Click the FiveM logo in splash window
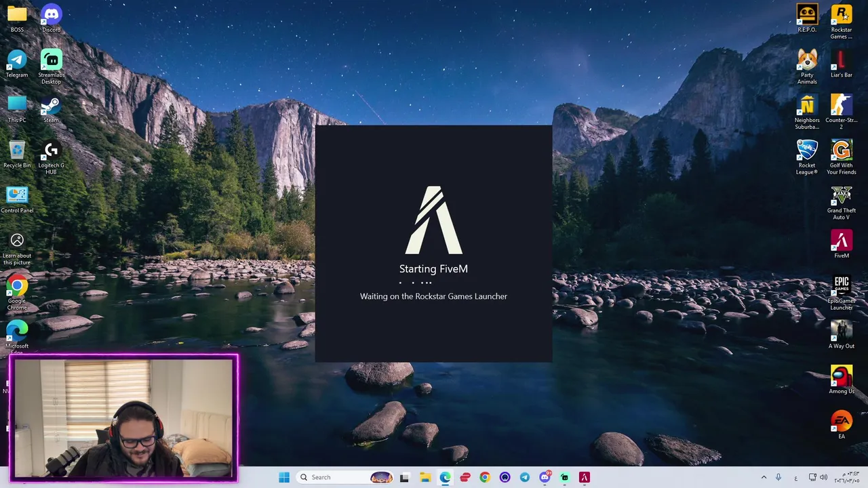 tap(434, 220)
